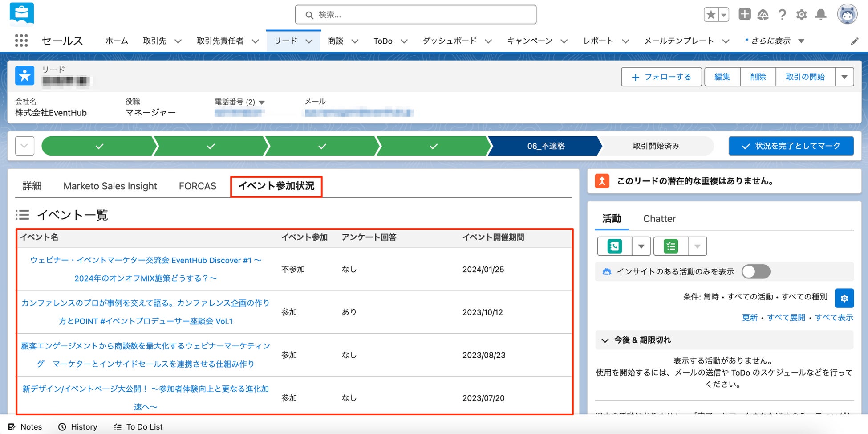Select the 06_不適格 path stage
The image size is (868, 434).
[x=546, y=146]
